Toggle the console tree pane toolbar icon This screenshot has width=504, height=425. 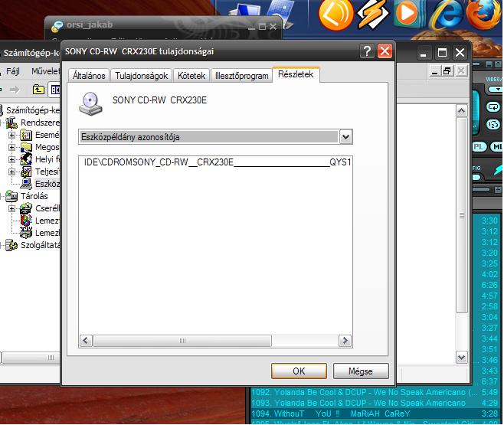pyautogui.click(x=55, y=90)
